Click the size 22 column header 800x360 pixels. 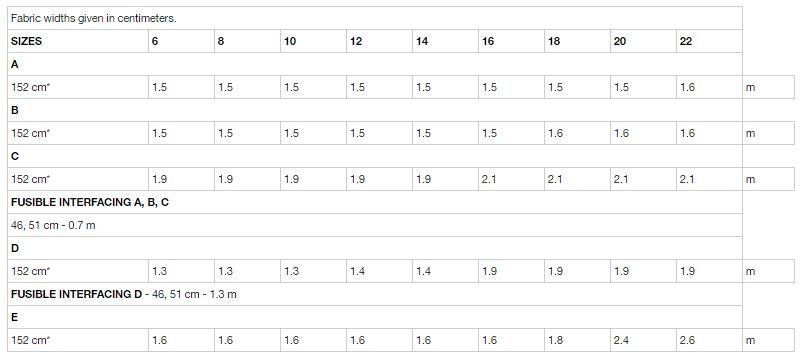[709, 41]
